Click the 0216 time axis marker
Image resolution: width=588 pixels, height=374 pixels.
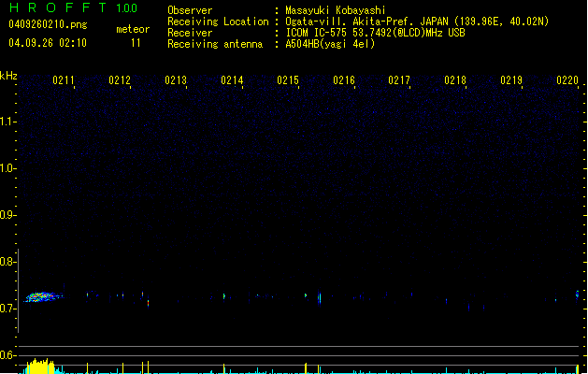pyautogui.click(x=344, y=80)
